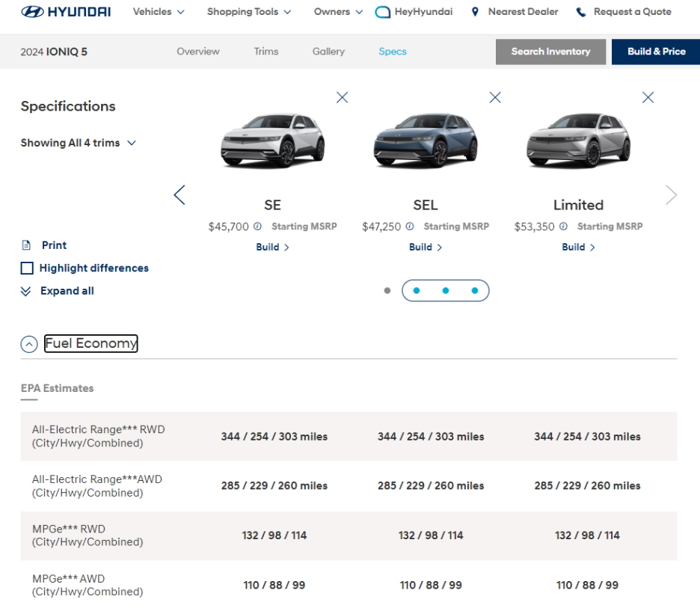Click the SE trim name
The width and height of the screenshot is (700, 611).
[272, 205]
